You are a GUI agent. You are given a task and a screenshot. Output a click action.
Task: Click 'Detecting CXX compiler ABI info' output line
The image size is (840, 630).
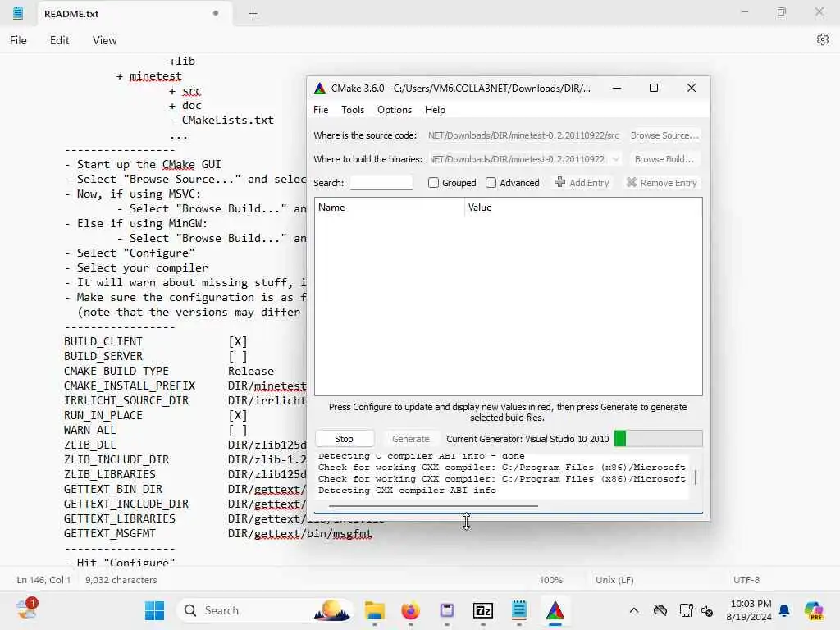(407, 491)
